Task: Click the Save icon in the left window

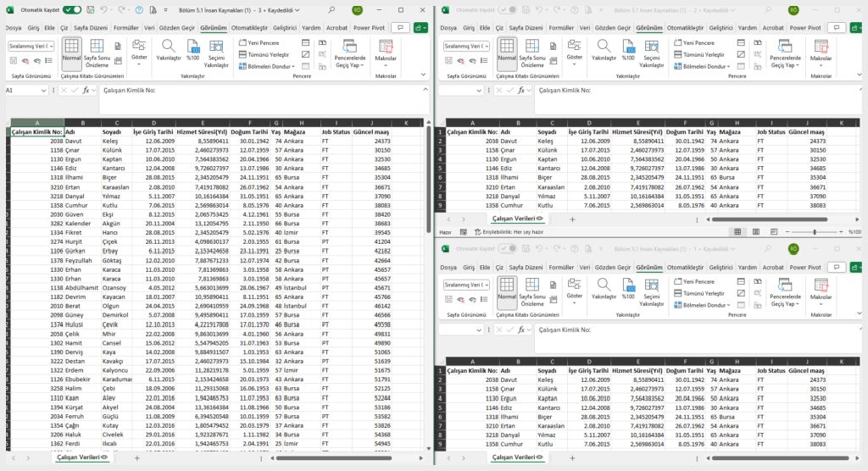Action: click(x=90, y=10)
